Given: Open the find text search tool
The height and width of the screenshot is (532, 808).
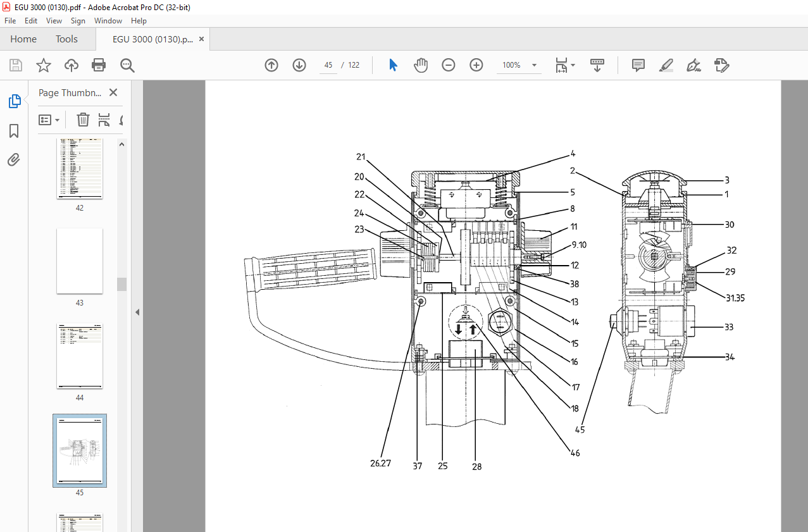Looking at the screenshot, I should 127,65.
